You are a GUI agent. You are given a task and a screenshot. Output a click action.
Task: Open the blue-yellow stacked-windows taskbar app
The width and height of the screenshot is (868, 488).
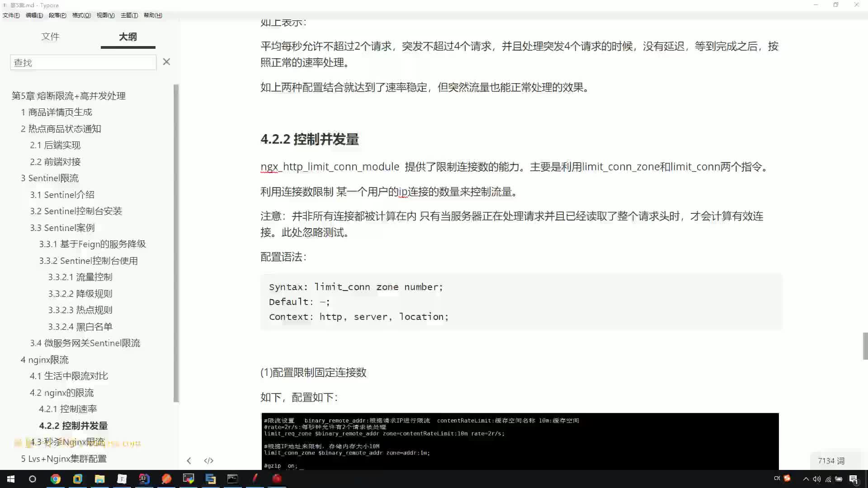[211, 479]
